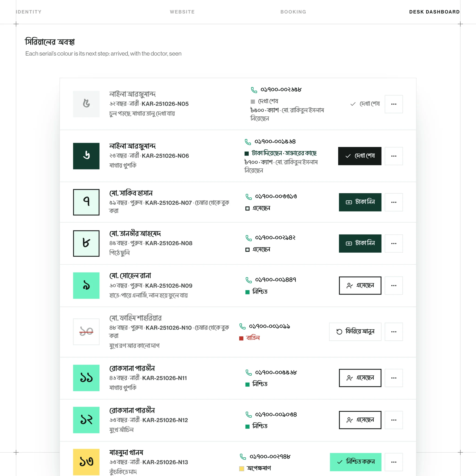The width and height of the screenshot is (476, 476).
Task: Click the phone icon beside ০১৭০০-০০২৭৪৮
Action: click(243, 457)
